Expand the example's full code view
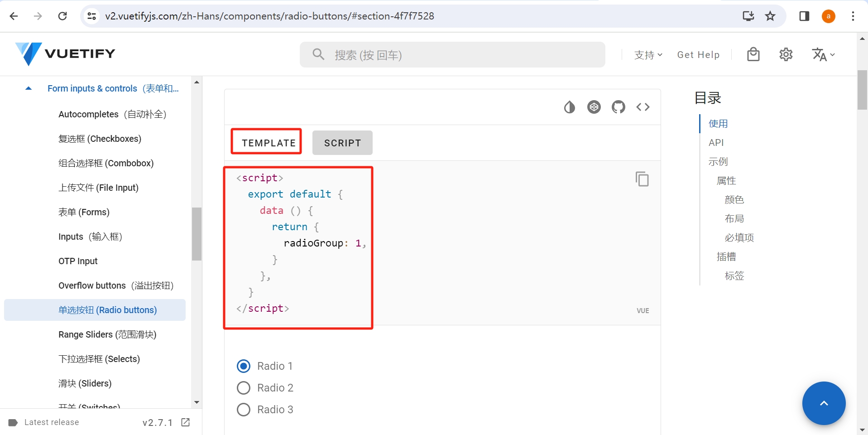The height and width of the screenshot is (435, 868). [x=643, y=107]
